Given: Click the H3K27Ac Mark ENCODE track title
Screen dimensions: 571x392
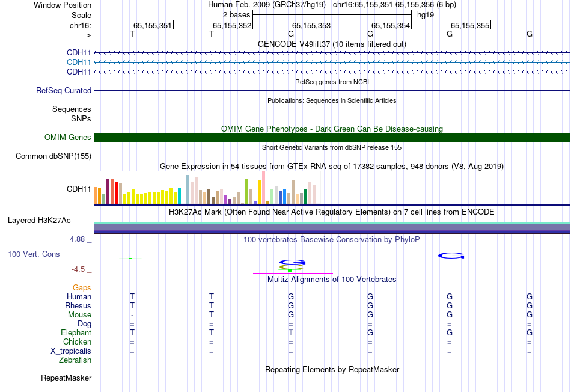Looking at the screenshot, I should tap(332, 212).
